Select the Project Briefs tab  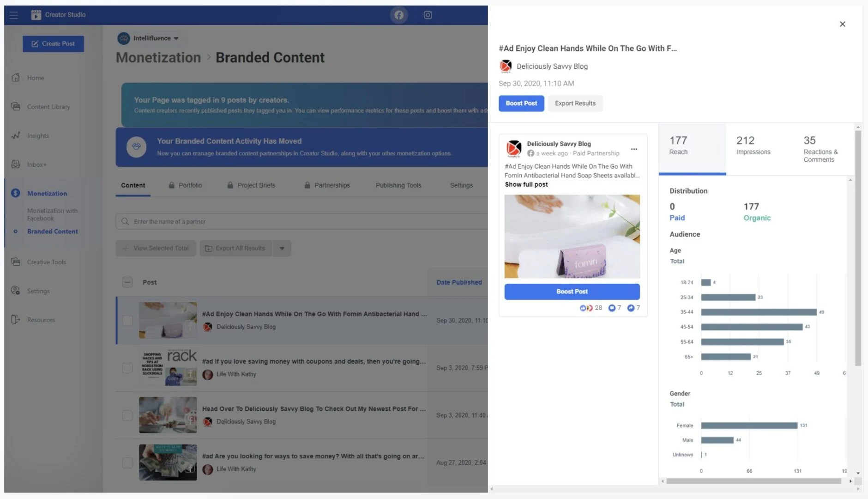point(251,185)
